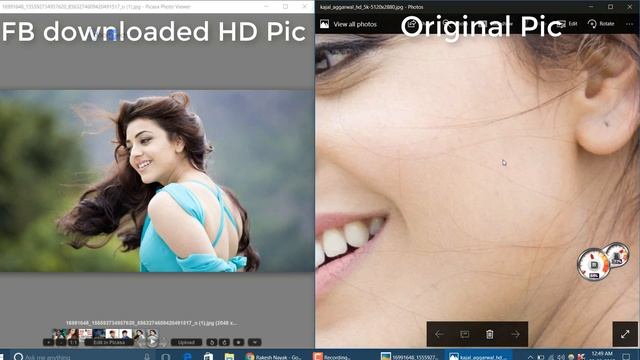The width and height of the screenshot is (640, 360).
Task: Switch to 16991648 Picasa taskbar window
Action: coord(409,357)
